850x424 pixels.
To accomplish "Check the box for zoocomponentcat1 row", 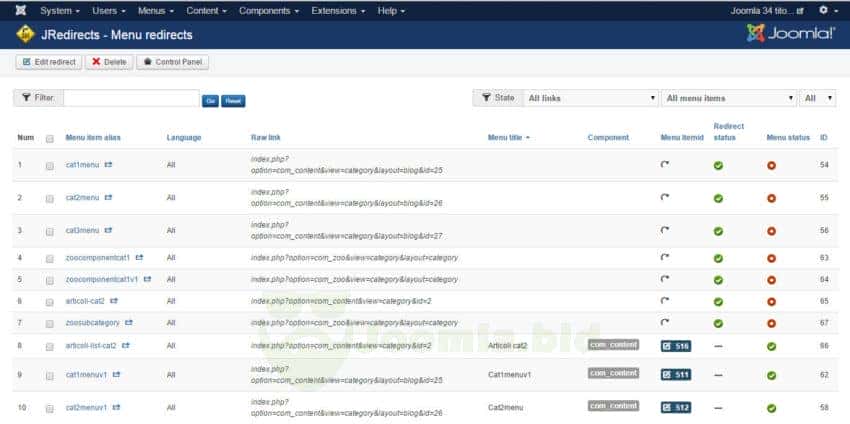I will click(50, 259).
